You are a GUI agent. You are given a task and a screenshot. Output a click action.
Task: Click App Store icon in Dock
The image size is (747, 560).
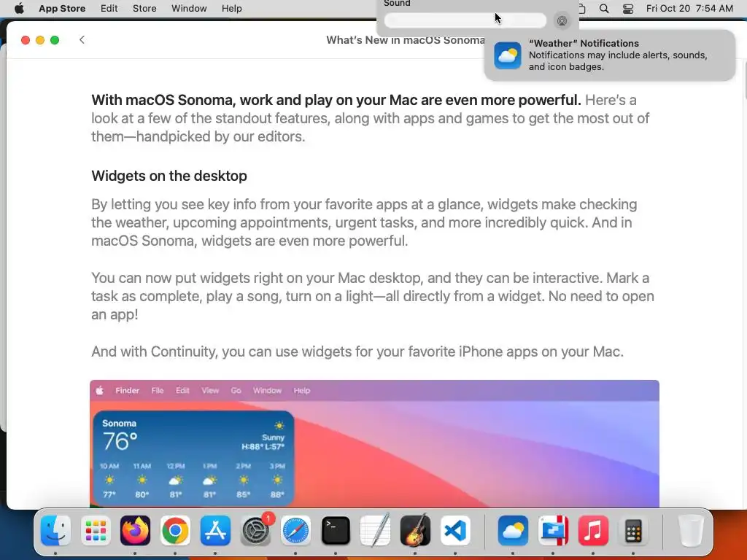click(x=215, y=530)
